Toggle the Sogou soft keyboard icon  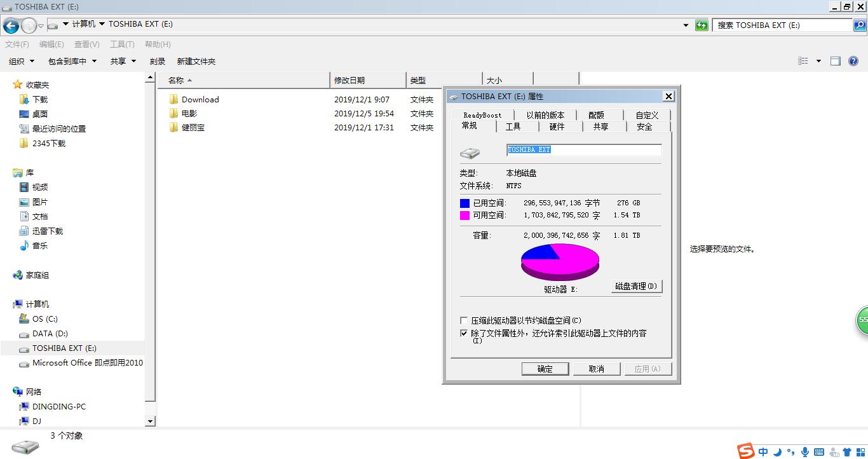click(818, 451)
